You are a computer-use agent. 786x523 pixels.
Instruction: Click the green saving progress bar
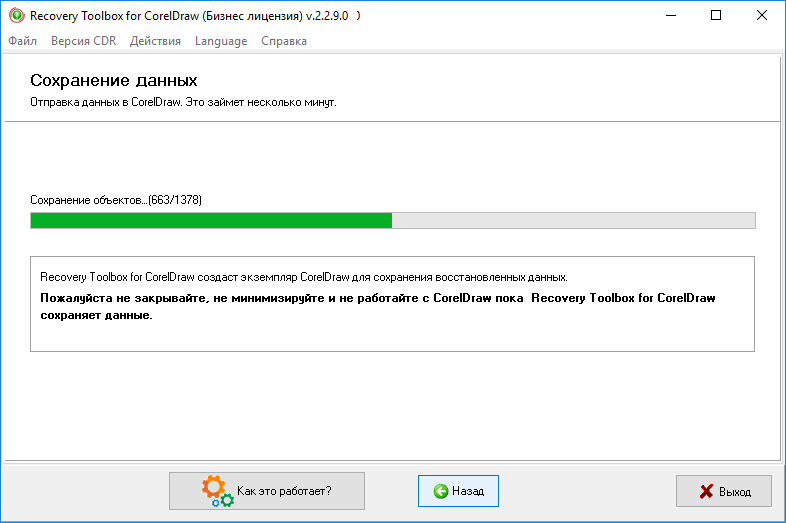click(x=392, y=221)
